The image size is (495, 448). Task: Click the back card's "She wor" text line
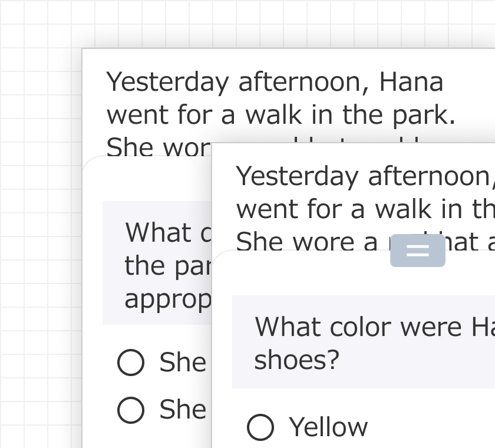[x=157, y=147]
